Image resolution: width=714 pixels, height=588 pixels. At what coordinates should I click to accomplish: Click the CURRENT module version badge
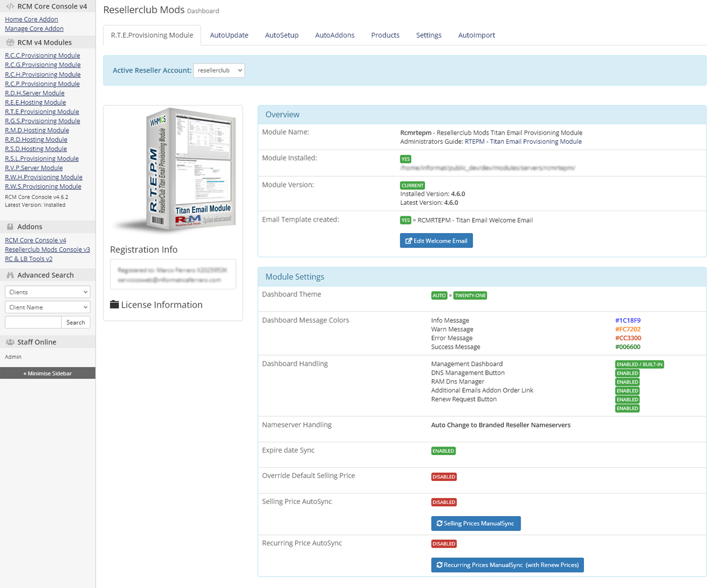tap(412, 185)
